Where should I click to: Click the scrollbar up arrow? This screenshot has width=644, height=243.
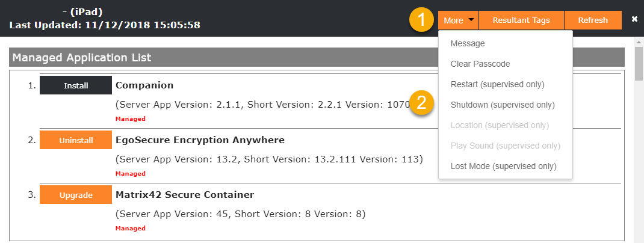[639, 42]
